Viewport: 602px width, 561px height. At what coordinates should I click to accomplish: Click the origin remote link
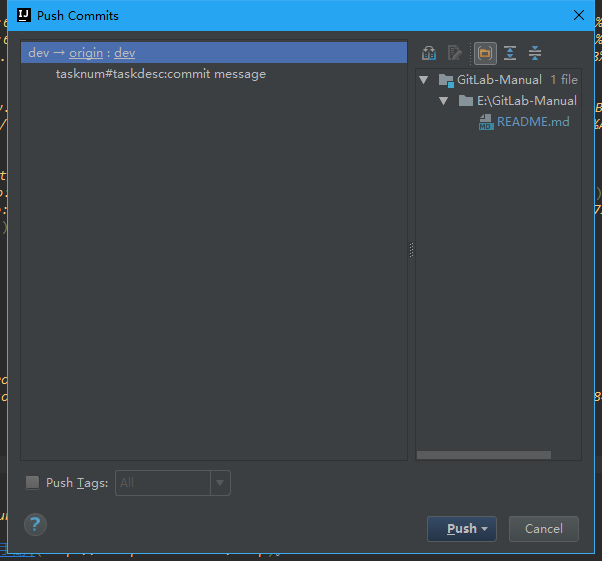tap(86, 53)
